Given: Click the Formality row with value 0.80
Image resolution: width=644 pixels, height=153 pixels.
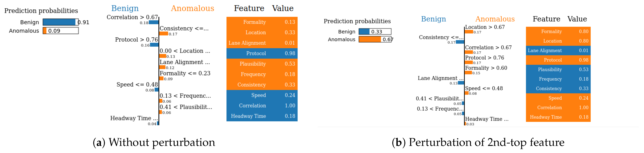Looking at the screenshot, I should [x=558, y=32].
